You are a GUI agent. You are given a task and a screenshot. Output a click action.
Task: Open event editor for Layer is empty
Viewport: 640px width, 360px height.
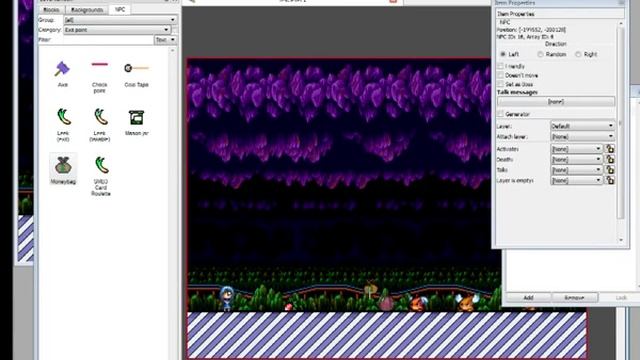tap(610, 180)
